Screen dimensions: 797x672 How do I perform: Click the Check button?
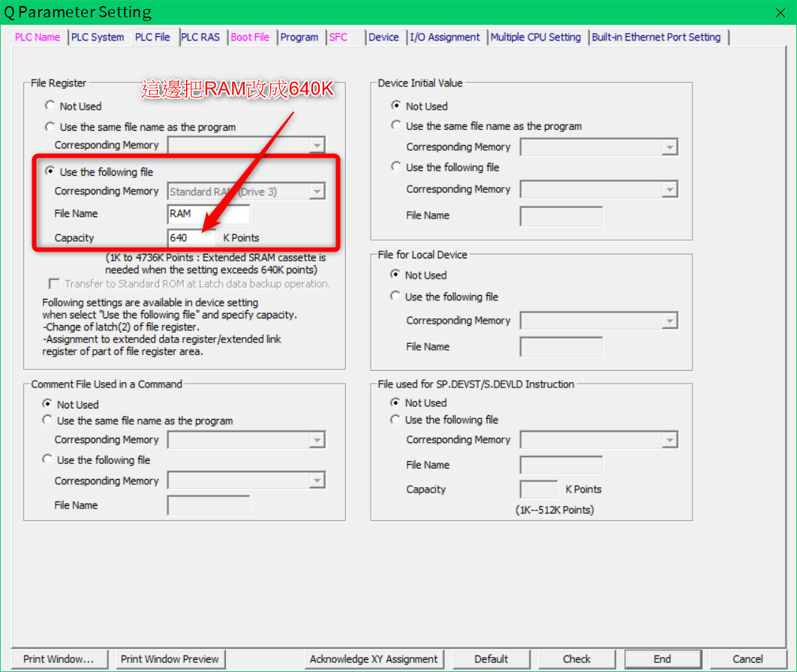[576, 658]
